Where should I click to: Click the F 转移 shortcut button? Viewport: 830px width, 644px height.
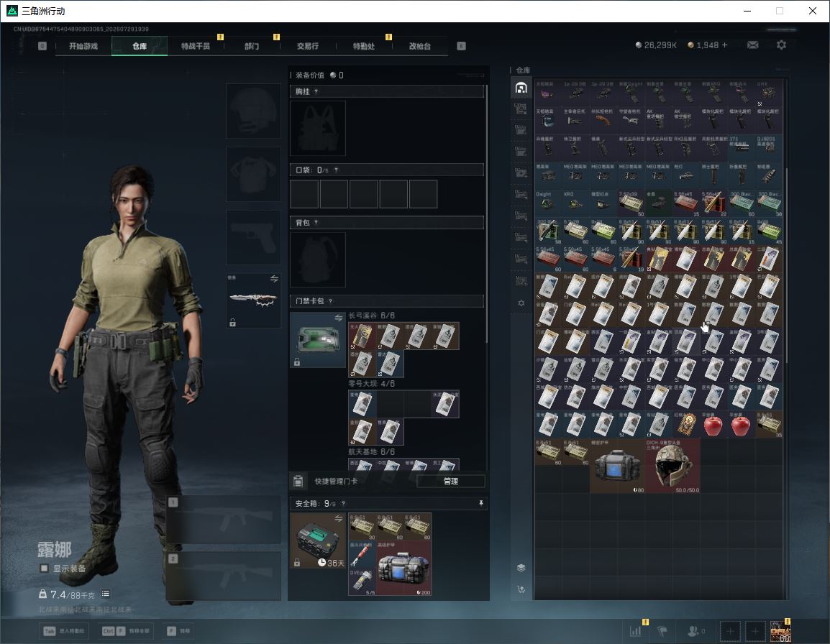[x=179, y=631]
